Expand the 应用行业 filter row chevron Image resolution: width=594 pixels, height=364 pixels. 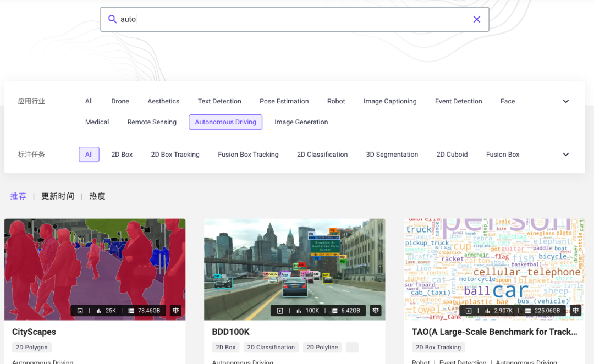[565, 101]
